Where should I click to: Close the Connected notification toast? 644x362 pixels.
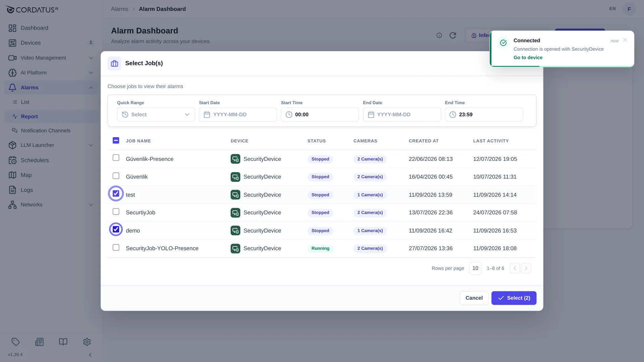click(x=625, y=40)
